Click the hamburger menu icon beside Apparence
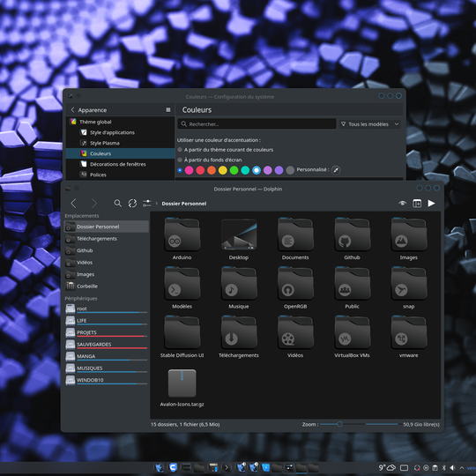This screenshot has height=476, width=476. click(168, 110)
